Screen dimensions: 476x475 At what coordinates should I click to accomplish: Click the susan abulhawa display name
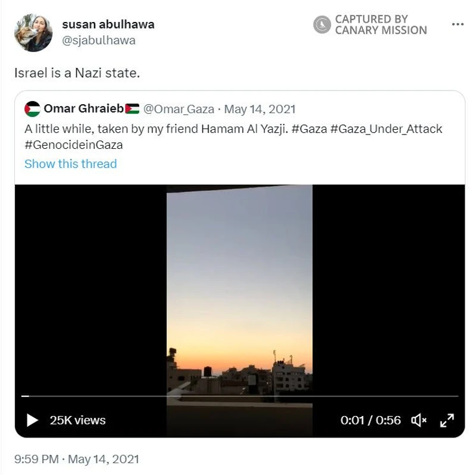coord(108,24)
